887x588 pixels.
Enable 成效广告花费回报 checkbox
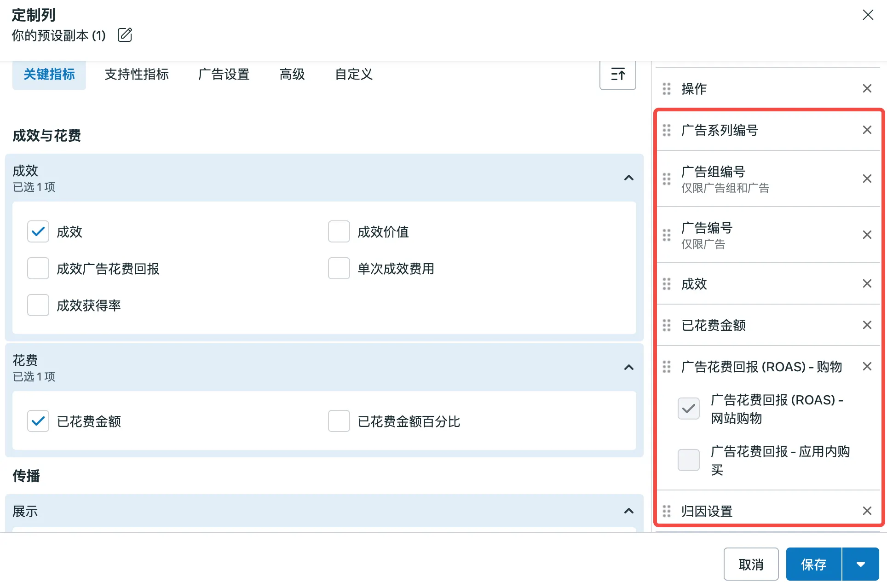click(x=38, y=268)
